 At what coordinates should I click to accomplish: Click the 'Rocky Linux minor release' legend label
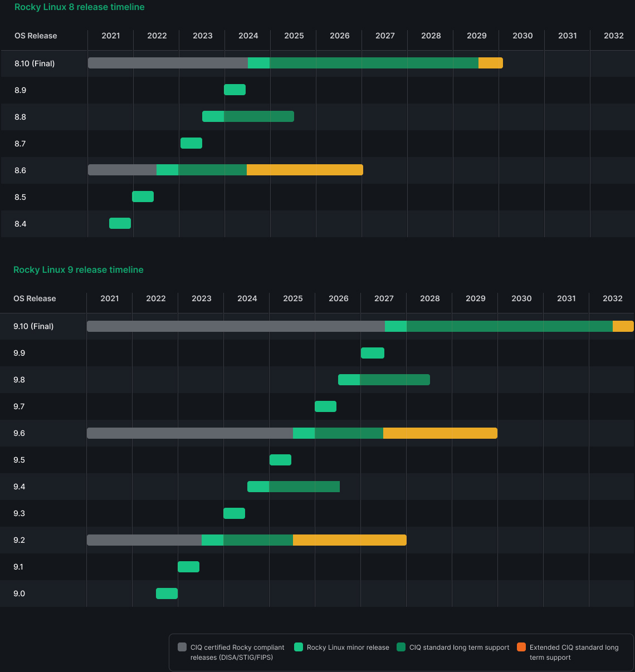(x=348, y=648)
